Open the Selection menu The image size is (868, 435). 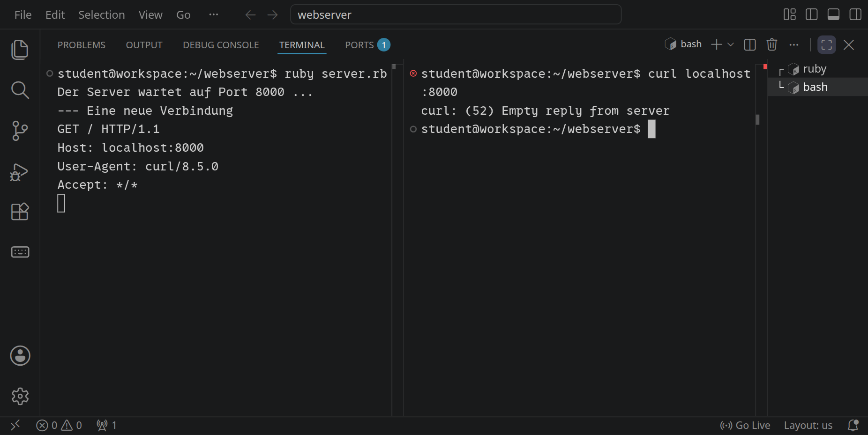click(x=102, y=15)
